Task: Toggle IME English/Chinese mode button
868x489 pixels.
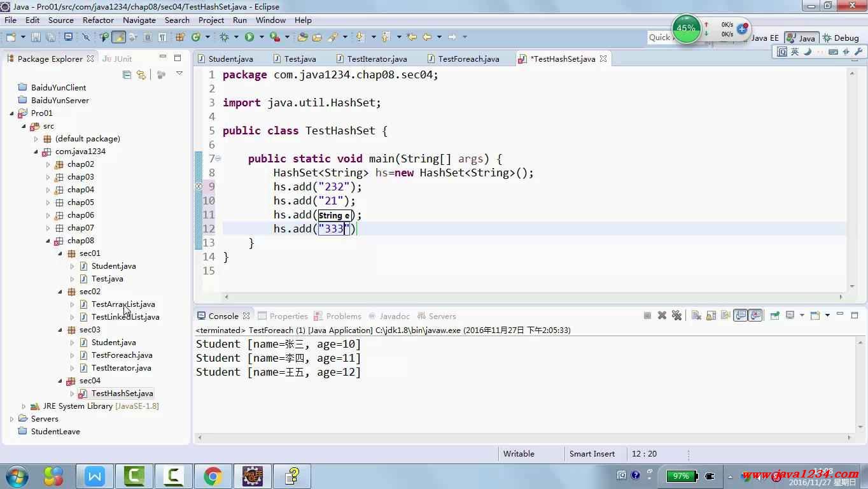Action: [795, 52]
